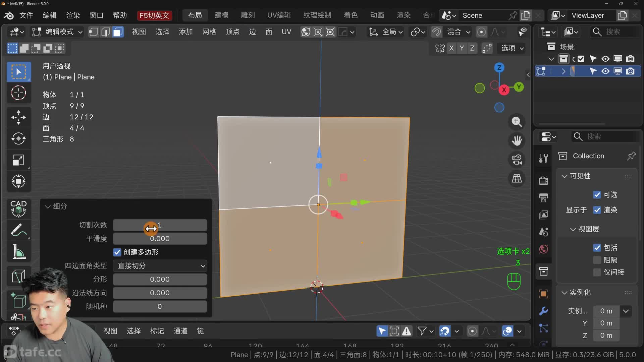Open the 编辑模式 mode dropdown

(x=57, y=32)
